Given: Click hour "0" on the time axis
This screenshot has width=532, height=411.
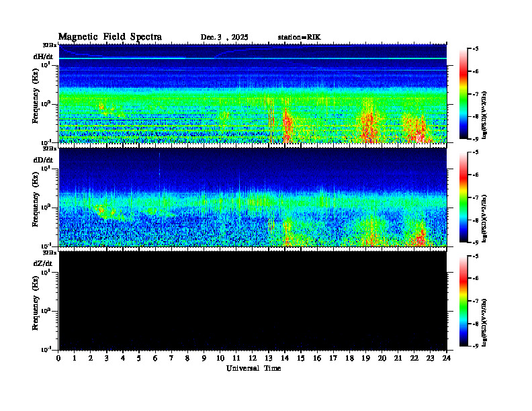Looking at the screenshot, I should [x=58, y=359].
